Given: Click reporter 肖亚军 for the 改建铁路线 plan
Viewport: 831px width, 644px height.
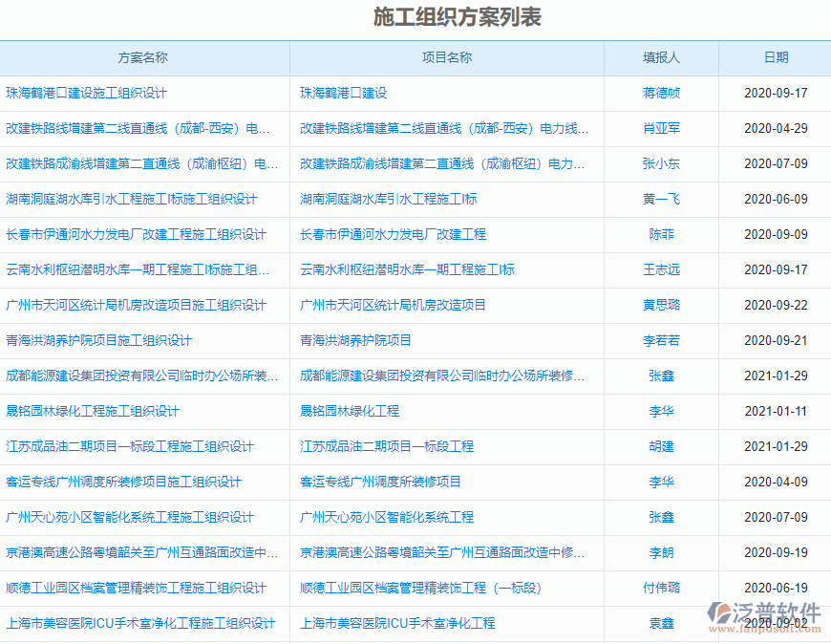Looking at the screenshot, I should coord(661,128).
